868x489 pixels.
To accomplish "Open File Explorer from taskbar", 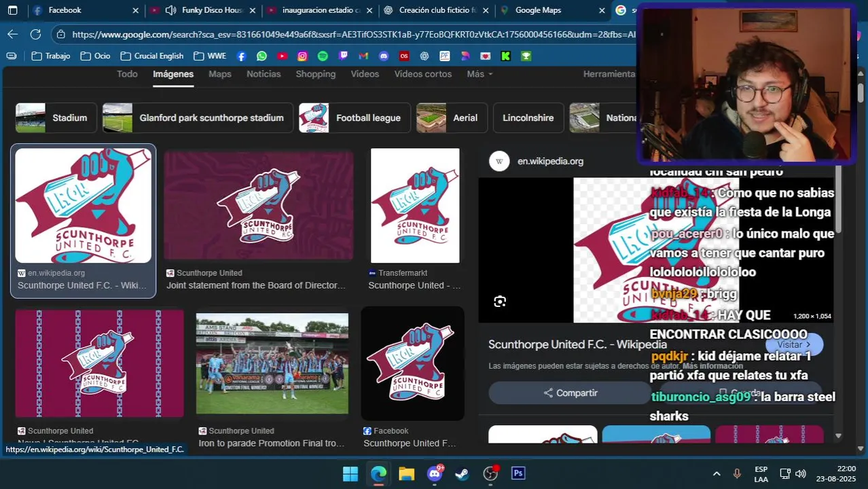I will 406,473.
